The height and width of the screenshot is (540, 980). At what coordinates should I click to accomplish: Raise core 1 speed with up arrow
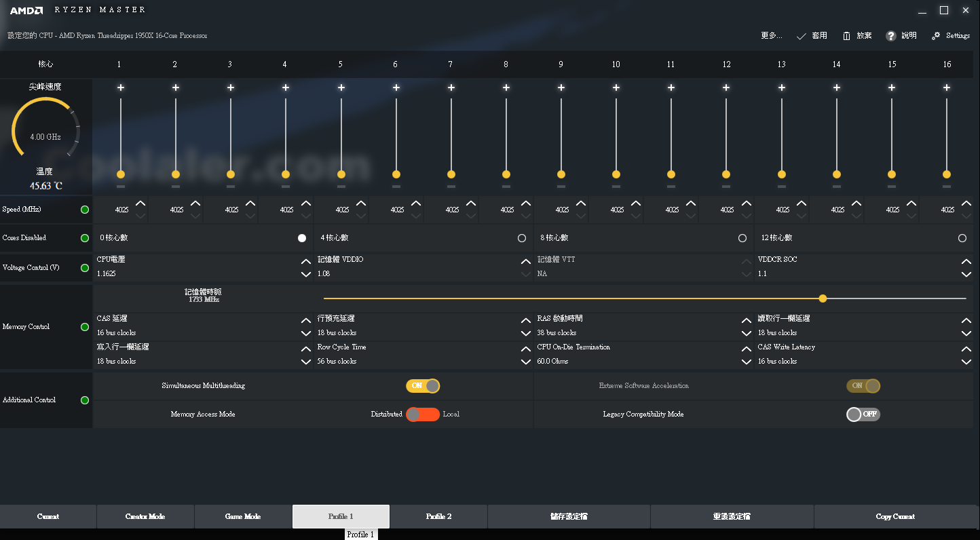tap(140, 204)
